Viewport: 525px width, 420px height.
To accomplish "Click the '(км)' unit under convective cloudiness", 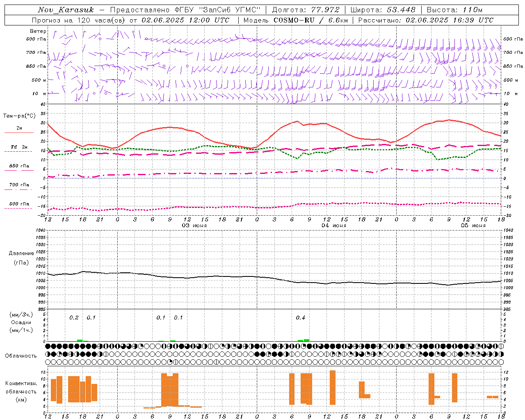I will (x=21, y=399).
